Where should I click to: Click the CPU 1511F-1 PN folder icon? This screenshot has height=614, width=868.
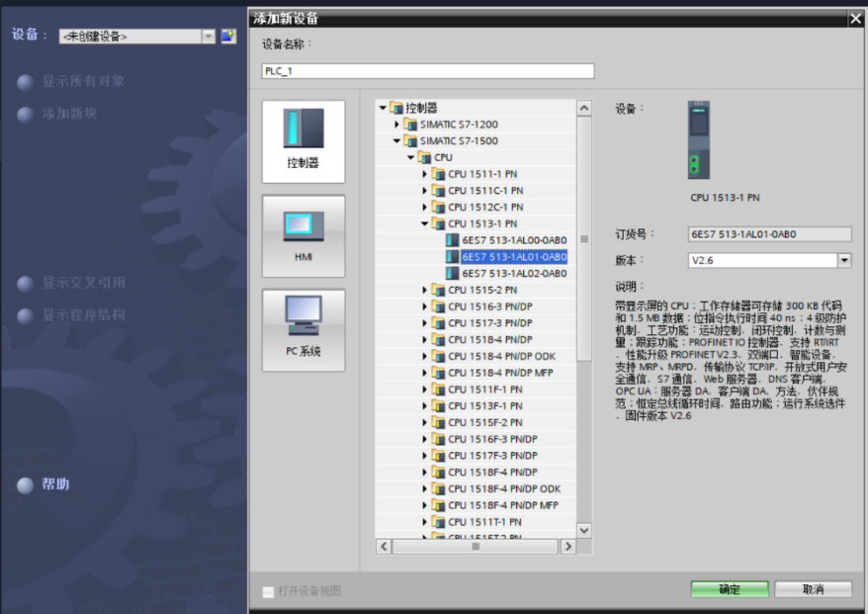[438, 390]
